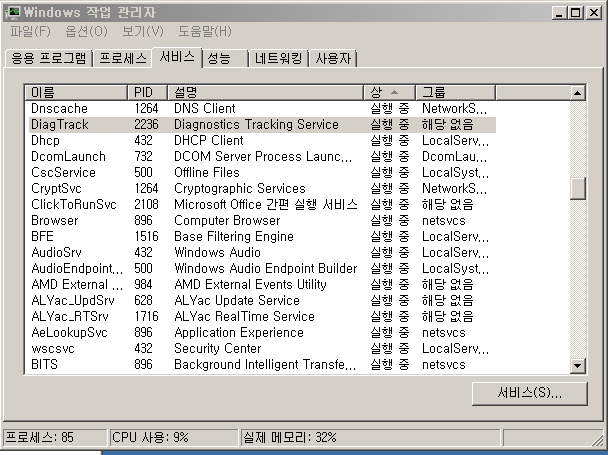Select the Dhcp service row
Viewport: 608px width, 455px height.
(262, 140)
